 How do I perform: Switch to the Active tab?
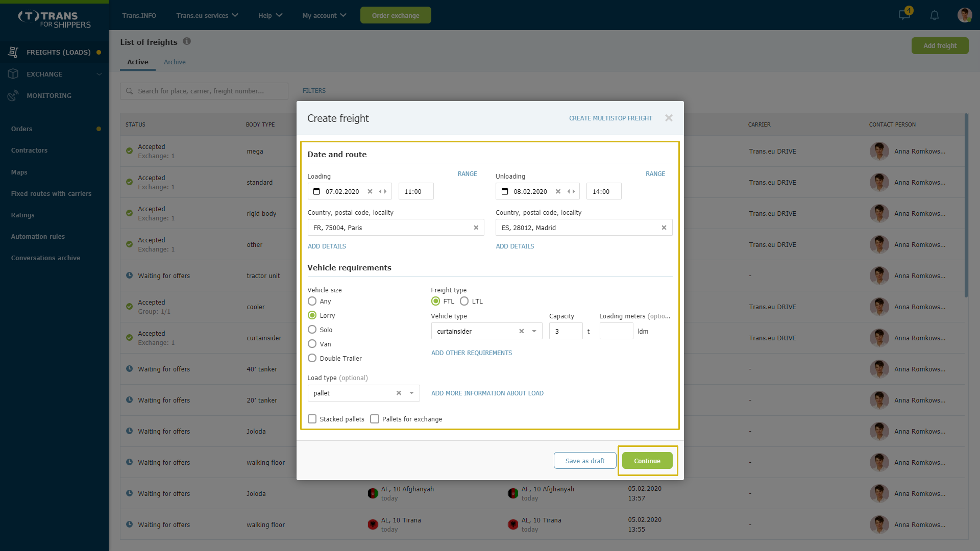point(138,62)
